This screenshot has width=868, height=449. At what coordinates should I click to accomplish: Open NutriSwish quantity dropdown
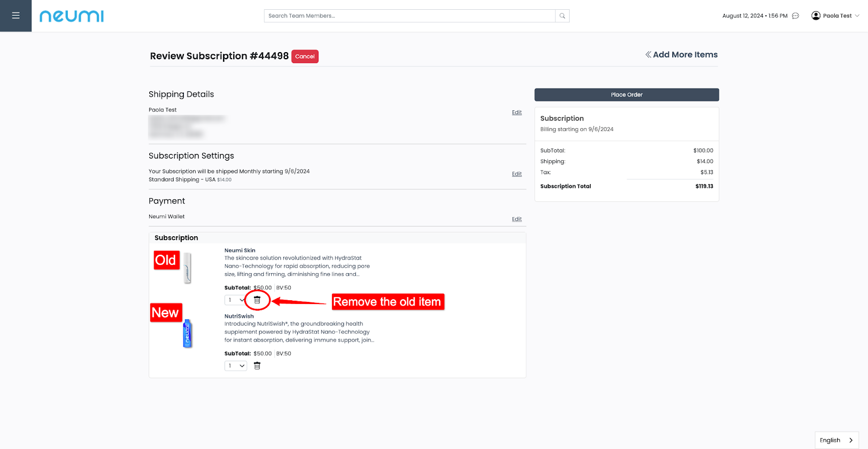tap(235, 366)
